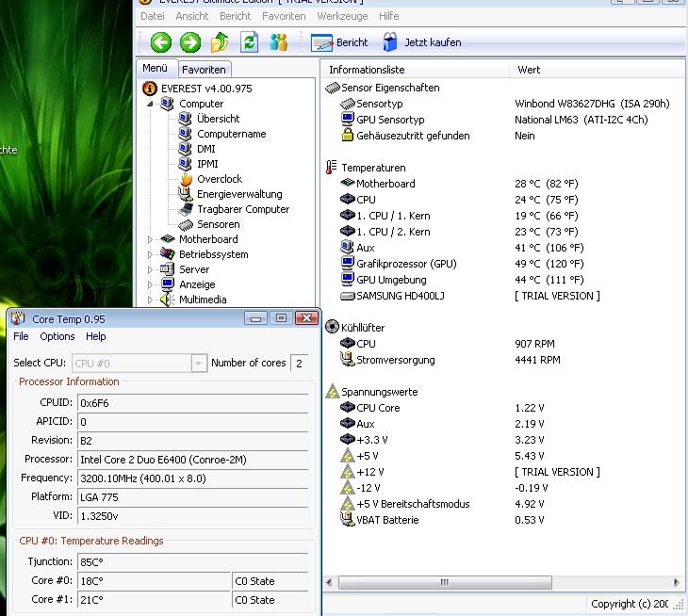Select the Übersicht tree item

[x=218, y=119]
